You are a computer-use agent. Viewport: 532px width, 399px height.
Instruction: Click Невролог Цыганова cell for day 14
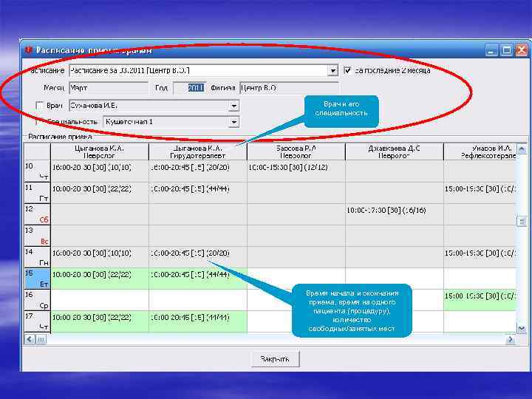[100, 257]
